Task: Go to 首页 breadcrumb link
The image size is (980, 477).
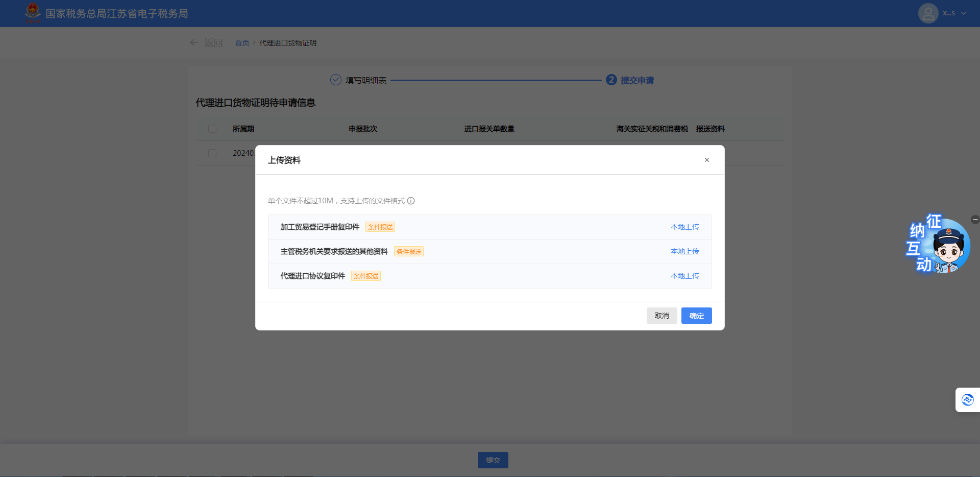Action: click(242, 43)
